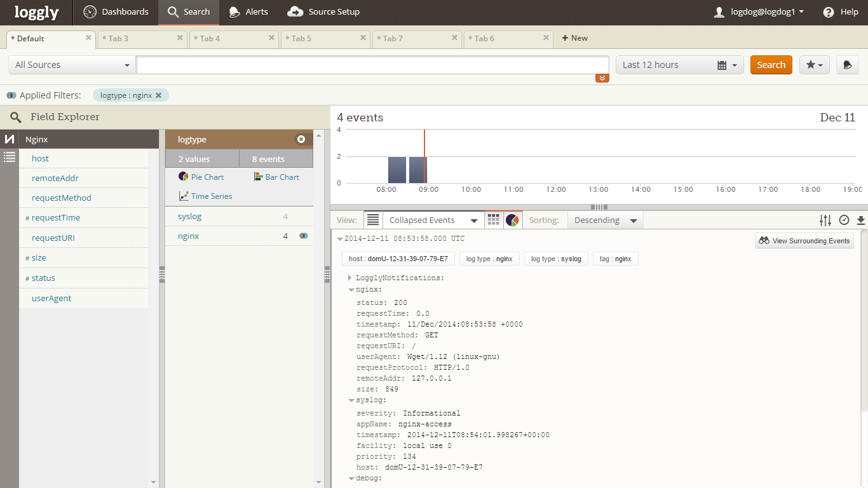Open the Collapsed Events dropdown

433,220
